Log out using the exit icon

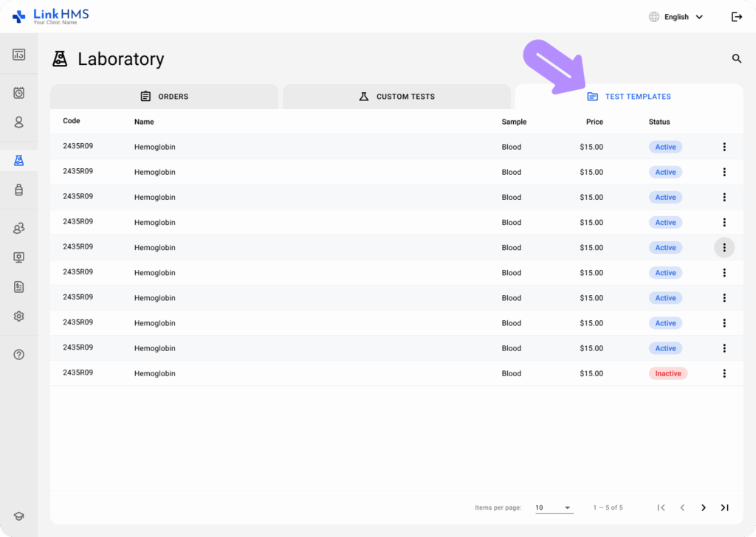tap(737, 17)
